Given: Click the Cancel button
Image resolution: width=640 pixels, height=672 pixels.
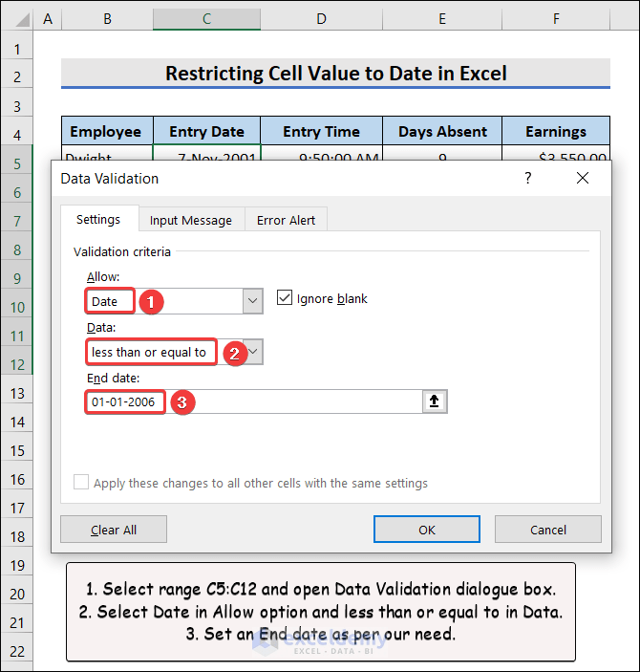Looking at the screenshot, I should (548, 530).
